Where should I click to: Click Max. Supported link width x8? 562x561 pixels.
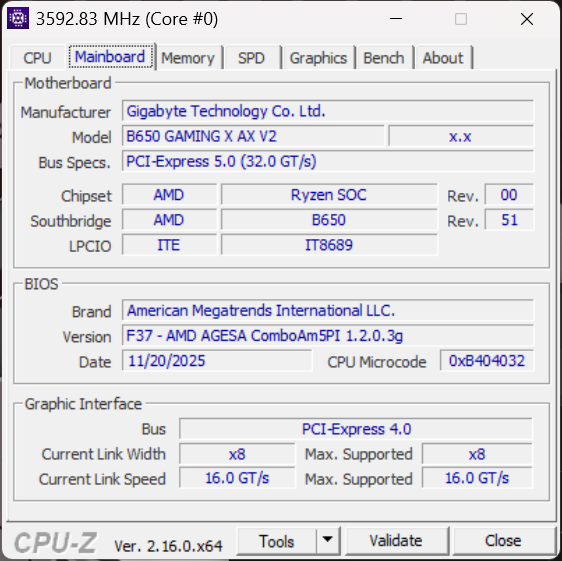click(x=477, y=454)
